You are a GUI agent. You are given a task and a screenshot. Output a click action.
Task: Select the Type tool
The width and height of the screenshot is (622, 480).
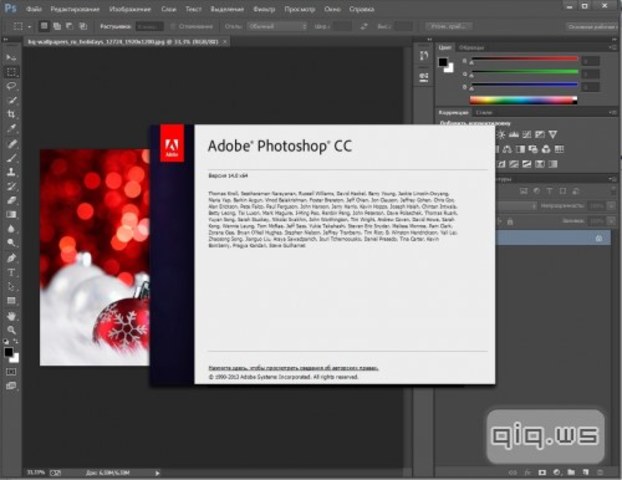11,273
